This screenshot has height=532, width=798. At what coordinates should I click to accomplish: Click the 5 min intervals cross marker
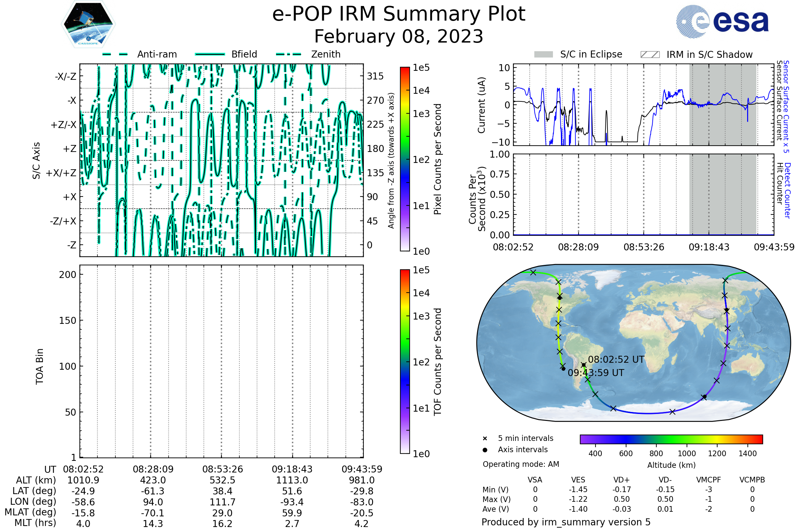click(x=485, y=439)
